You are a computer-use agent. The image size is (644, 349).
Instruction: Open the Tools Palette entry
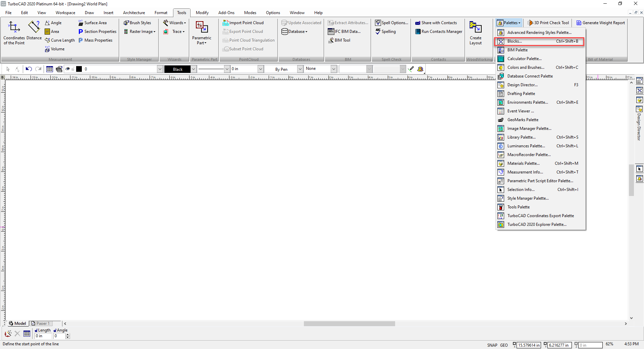[x=541, y=207]
